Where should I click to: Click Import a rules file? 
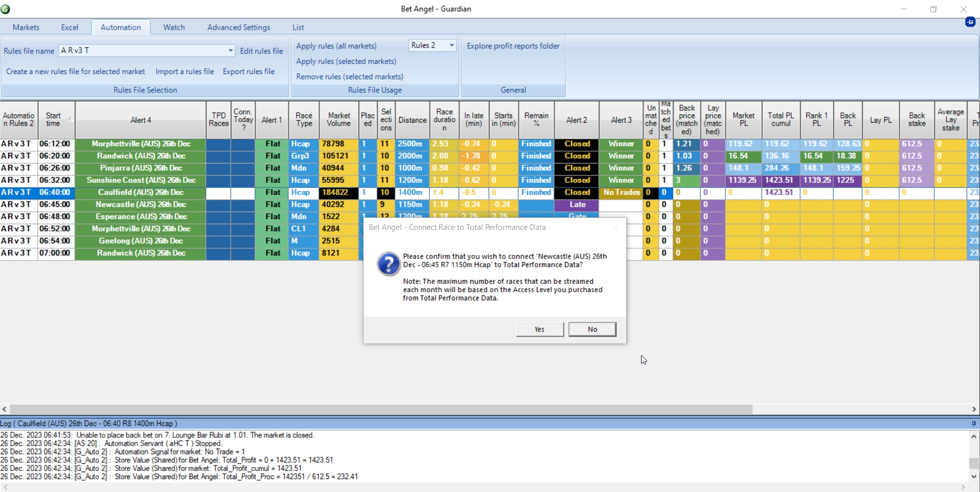[185, 72]
